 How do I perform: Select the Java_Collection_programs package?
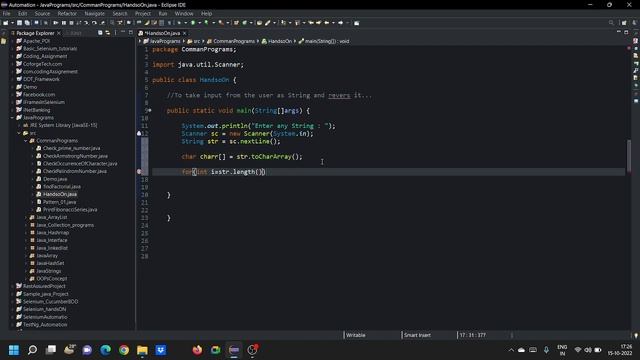[65, 225]
